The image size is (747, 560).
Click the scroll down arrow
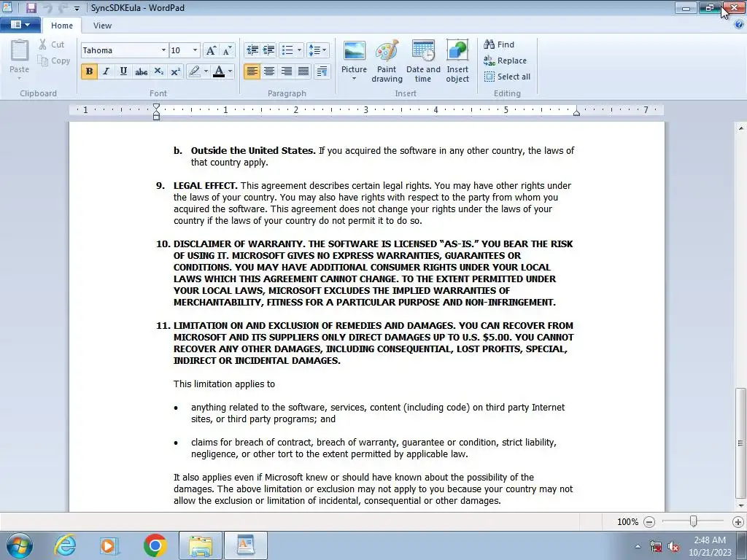(740, 506)
